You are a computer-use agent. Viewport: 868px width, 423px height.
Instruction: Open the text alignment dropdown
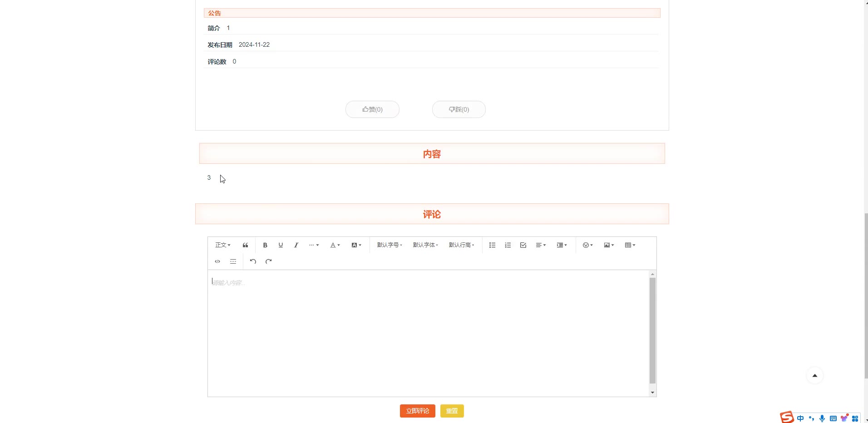[x=541, y=245]
